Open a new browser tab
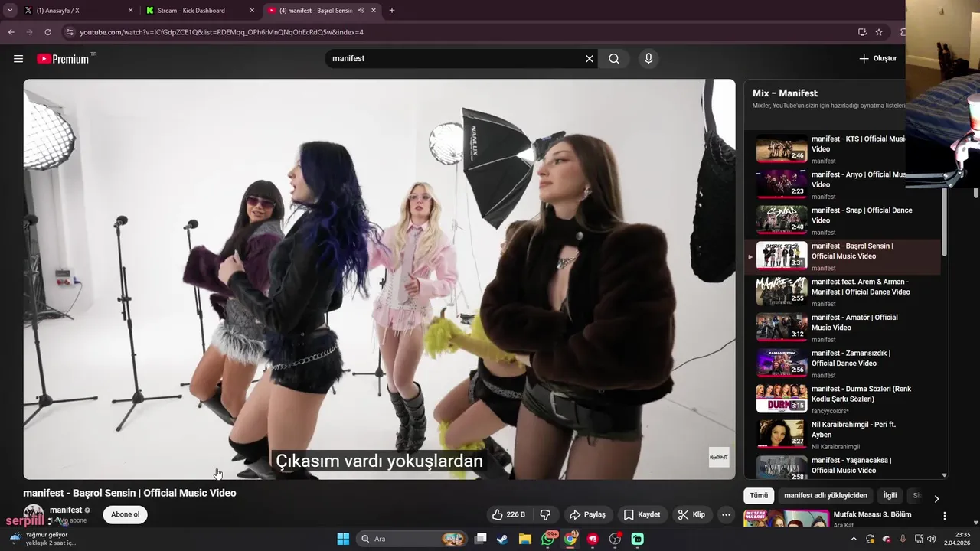Screen dimensions: 980x551 coord(392,11)
